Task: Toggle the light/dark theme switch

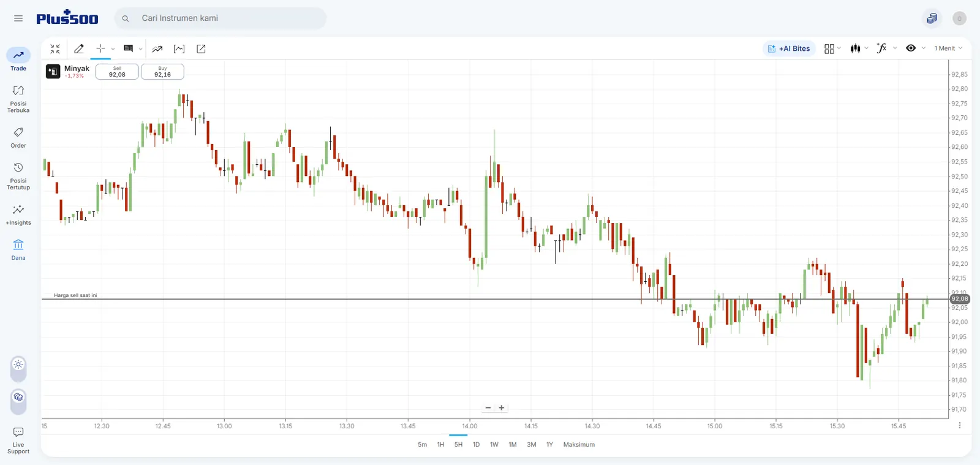Action: [x=18, y=368]
